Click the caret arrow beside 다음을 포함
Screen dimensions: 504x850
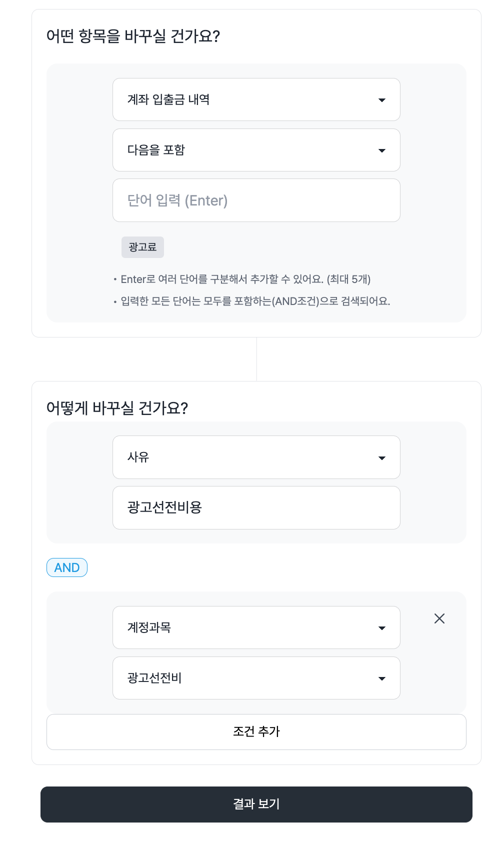(382, 150)
